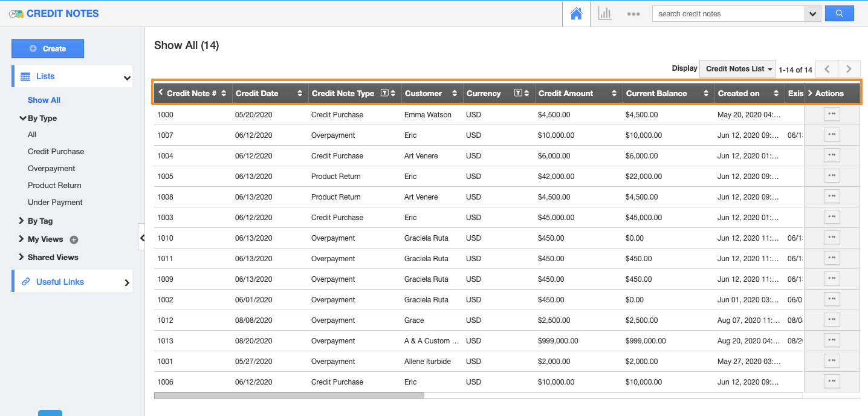Add a new view with plus icon
Viewport: 868px width, 416px height.
(x=74, y=239)
